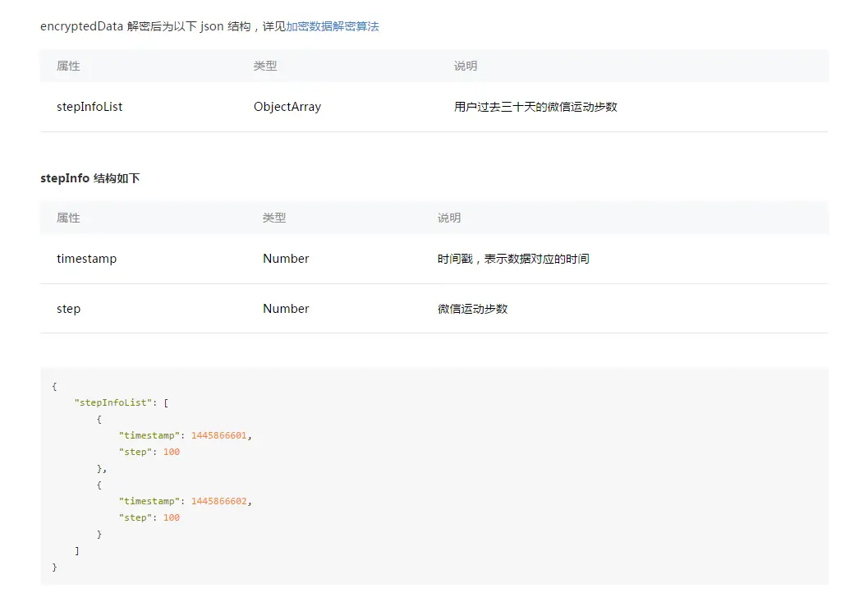Click the 'stepInfo 结构如下' heading
The width and height of the screenshot is (868, 616).
[x=90, y=178]
